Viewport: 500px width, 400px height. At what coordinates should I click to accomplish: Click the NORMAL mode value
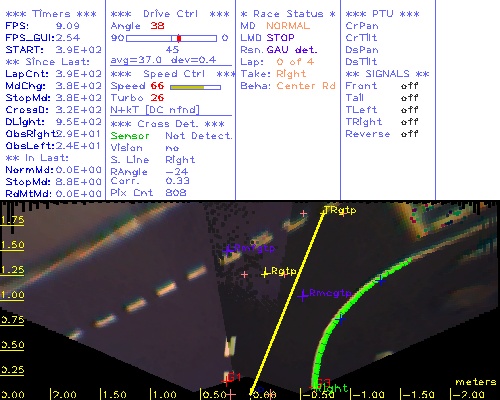[288, 26]
